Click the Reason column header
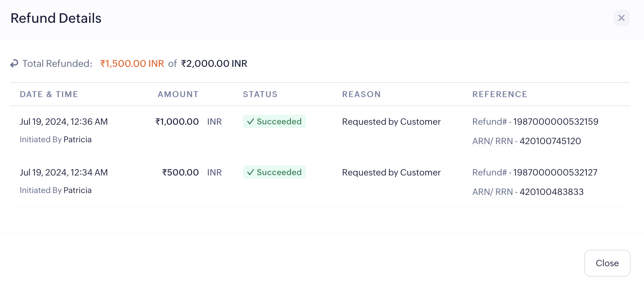Image resolution: width=644 pixels, height=286 pixels. click(x=361, y=94)
